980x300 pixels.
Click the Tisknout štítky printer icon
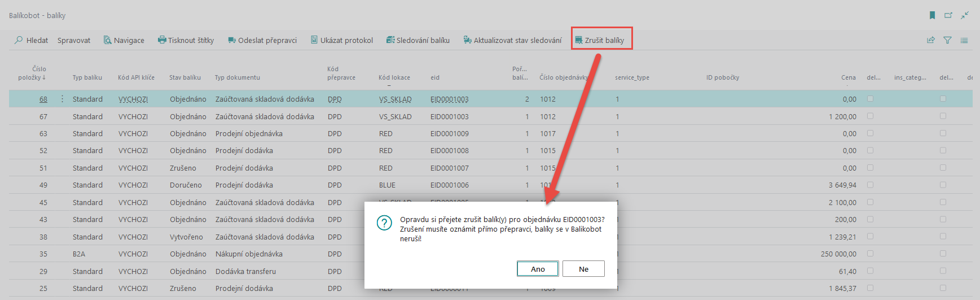click(162, 40)
